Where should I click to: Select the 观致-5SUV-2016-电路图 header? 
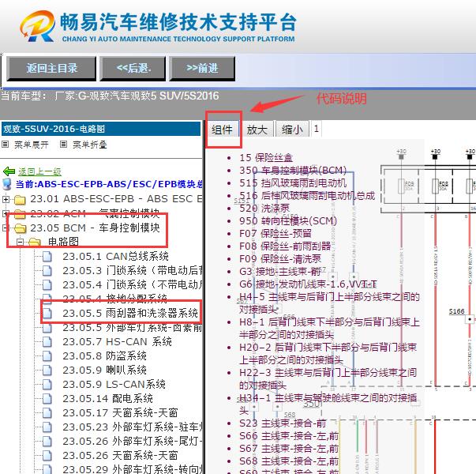(x=101, y=129)
